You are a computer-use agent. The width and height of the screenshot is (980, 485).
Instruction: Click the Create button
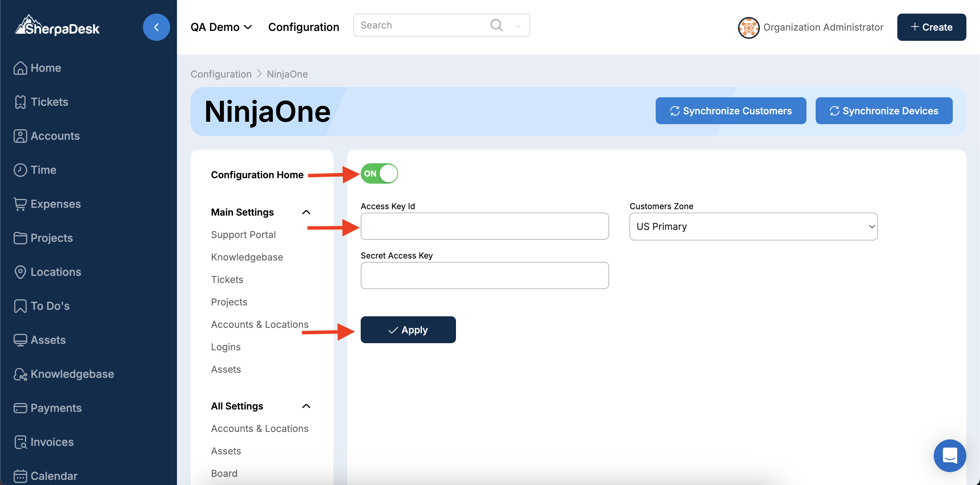pos(931,27)
